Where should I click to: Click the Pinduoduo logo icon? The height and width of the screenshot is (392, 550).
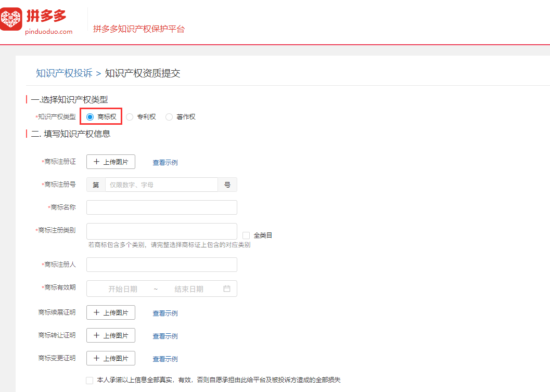tap(11, 19)
